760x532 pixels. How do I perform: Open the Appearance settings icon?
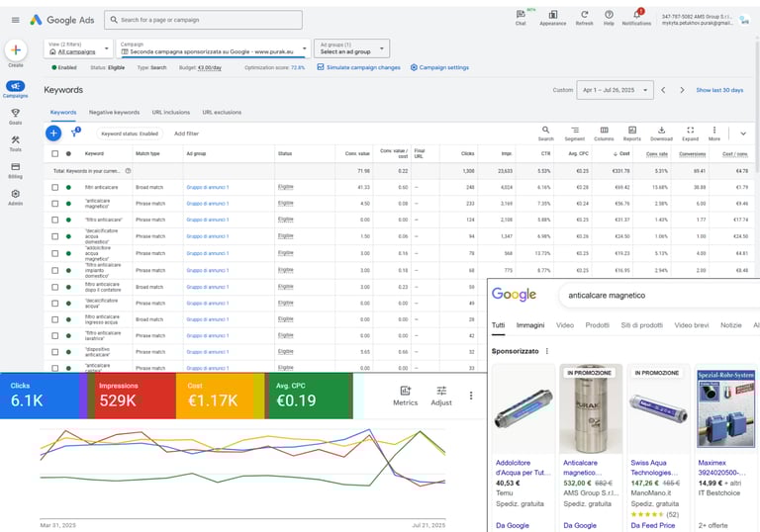[x=552, y=18]
